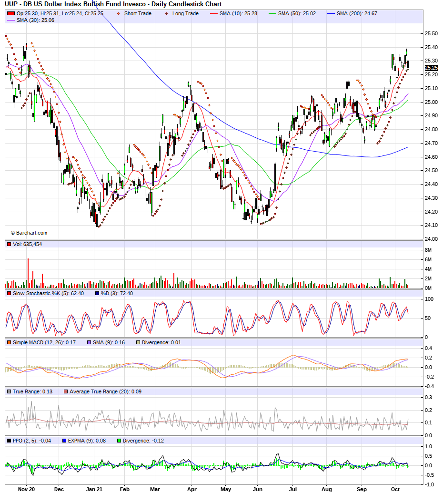The image size is (443, 504).
Task: Click the tallest red volume spike bar
Action: pyautogui.click(x=28, y=273)
